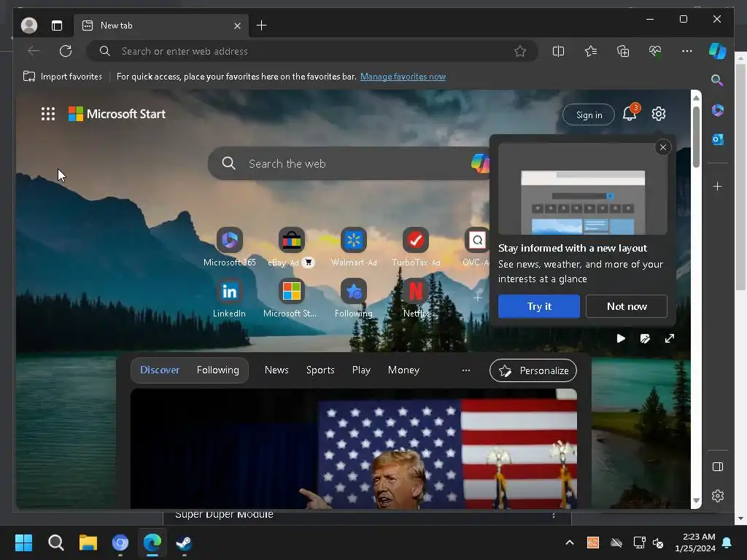Open the taskbar clock and date
This screenshot has height=560, width=747.
click(695, 542)
